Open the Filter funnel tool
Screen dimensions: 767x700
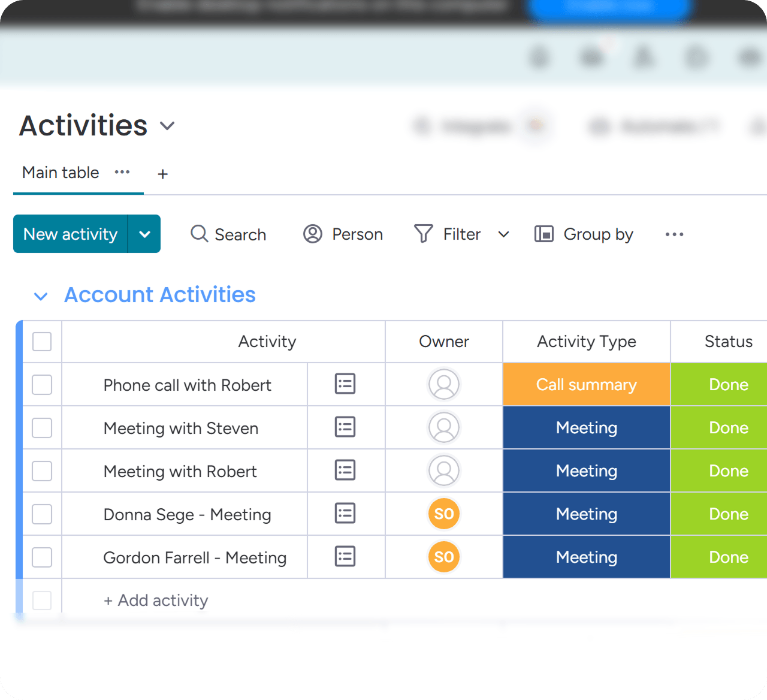pyautogui.click(x=448, y=234)
